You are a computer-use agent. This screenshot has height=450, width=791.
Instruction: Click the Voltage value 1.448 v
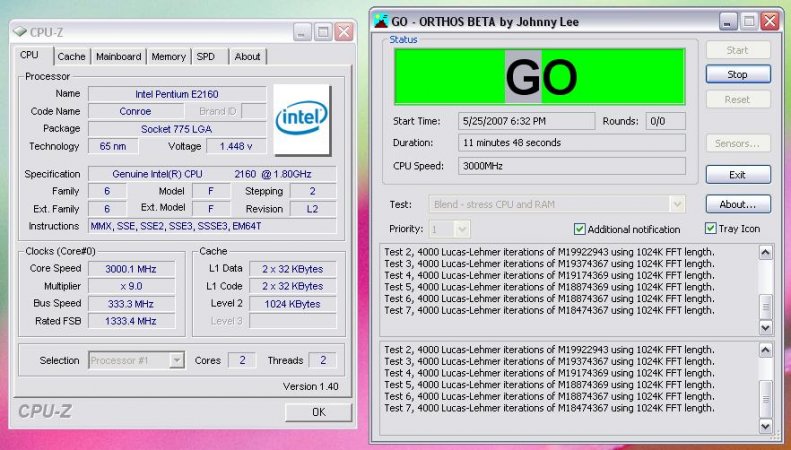(x=236, y=146)
